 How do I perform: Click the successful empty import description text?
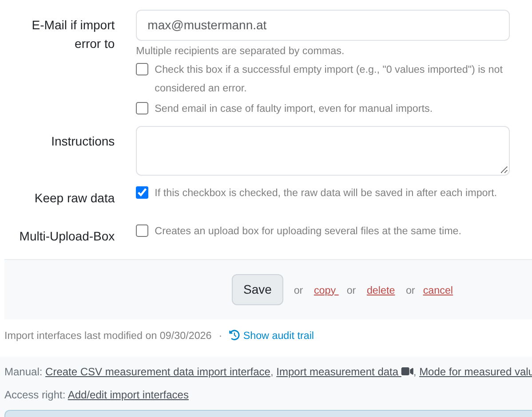click(x=329, y=79)
